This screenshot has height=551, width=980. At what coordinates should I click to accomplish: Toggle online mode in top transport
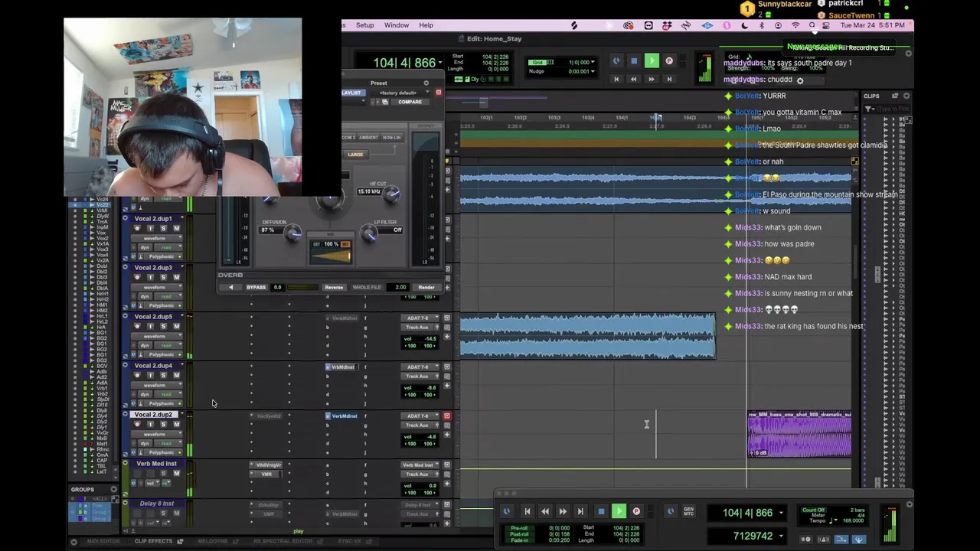[x=616, y=61]
